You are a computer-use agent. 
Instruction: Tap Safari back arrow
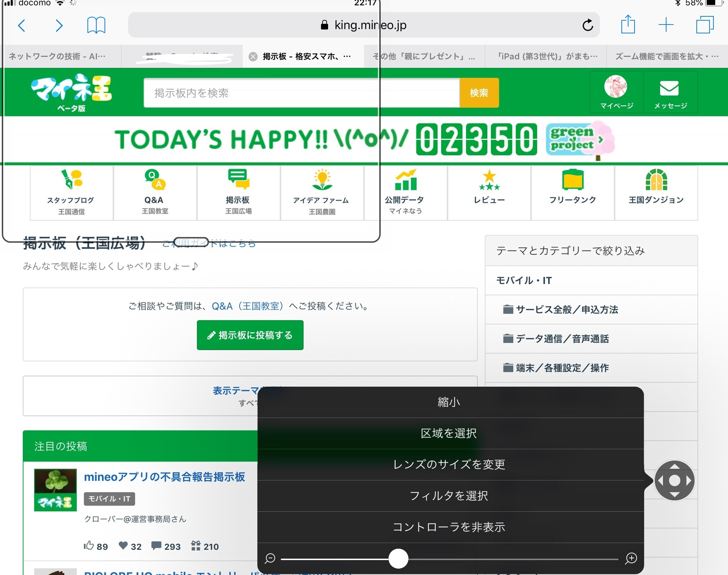click(x=22, y=25)
